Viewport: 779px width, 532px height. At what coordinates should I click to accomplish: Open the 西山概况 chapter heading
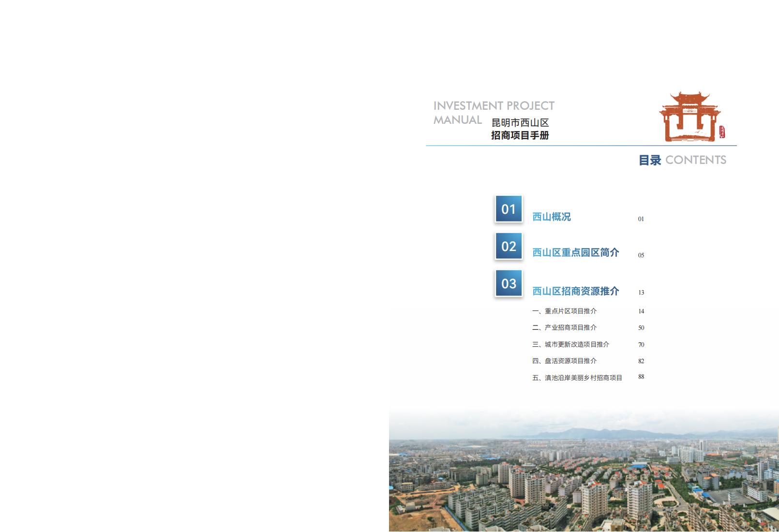pyautogui.click(x=552, y=217)
